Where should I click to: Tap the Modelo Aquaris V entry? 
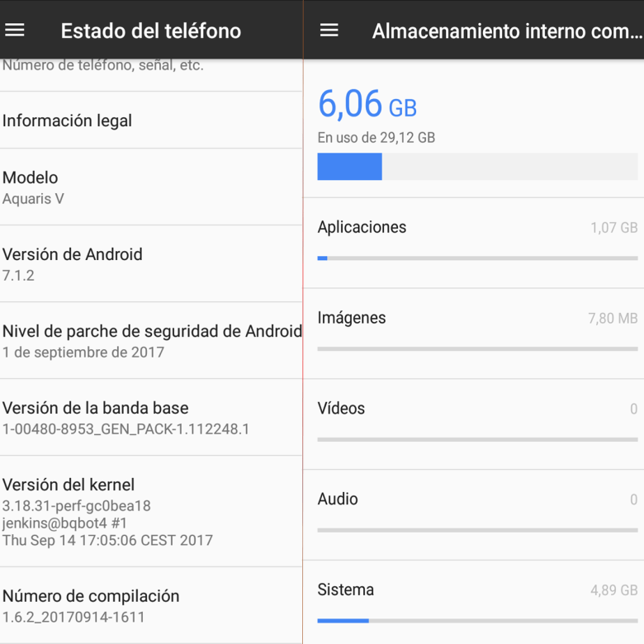(x=151, y=187)
